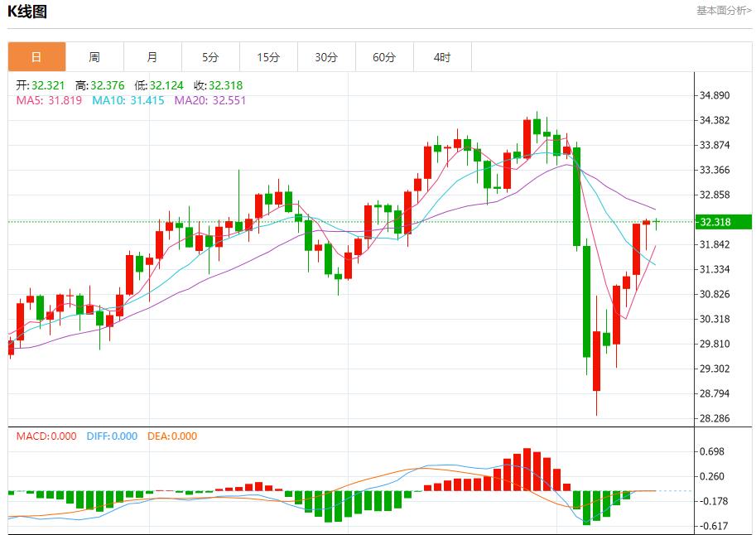This screenshot has height=535, width=756.
Task: Switch to the 15分 timeframe
Action: (x=268, y=56)
